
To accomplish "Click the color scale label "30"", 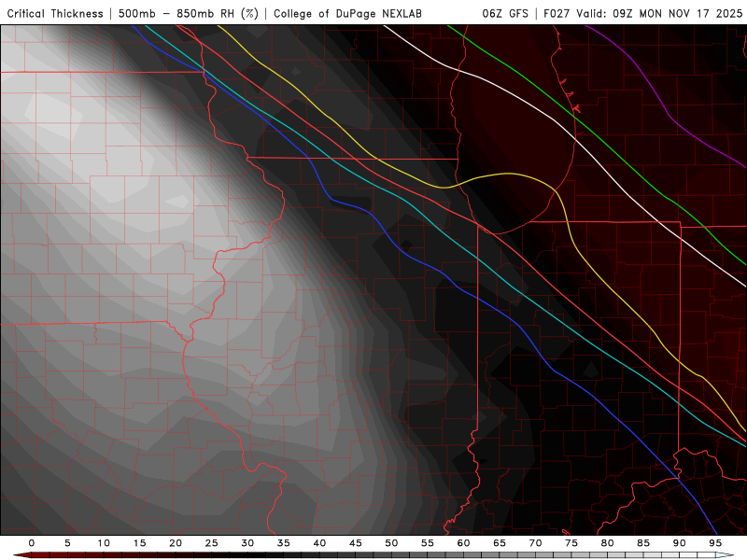I will (x=247, y=543).
